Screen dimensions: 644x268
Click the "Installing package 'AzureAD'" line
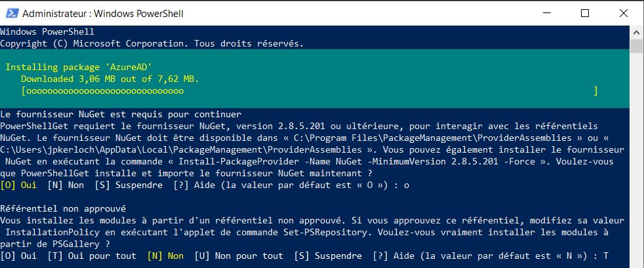(69, 67)
